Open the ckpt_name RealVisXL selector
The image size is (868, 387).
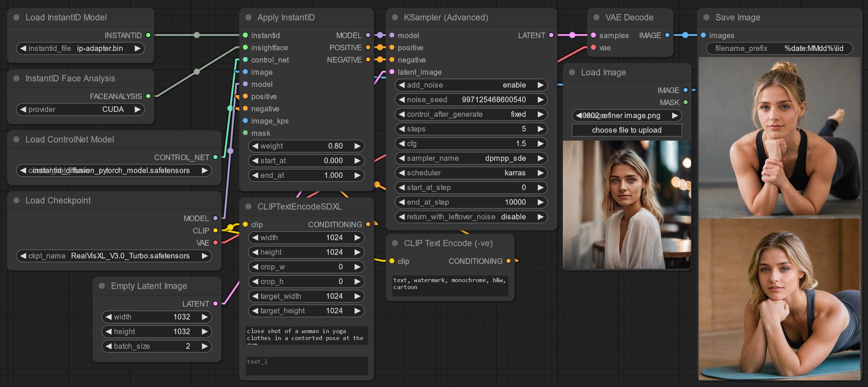pyautogui.click(x=114, y=256)
